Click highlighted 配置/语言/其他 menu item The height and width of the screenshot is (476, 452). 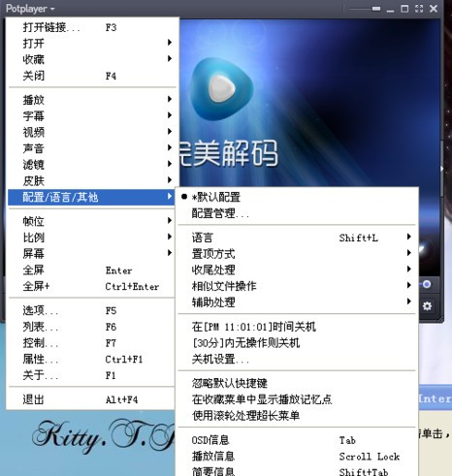coord(91,197)
